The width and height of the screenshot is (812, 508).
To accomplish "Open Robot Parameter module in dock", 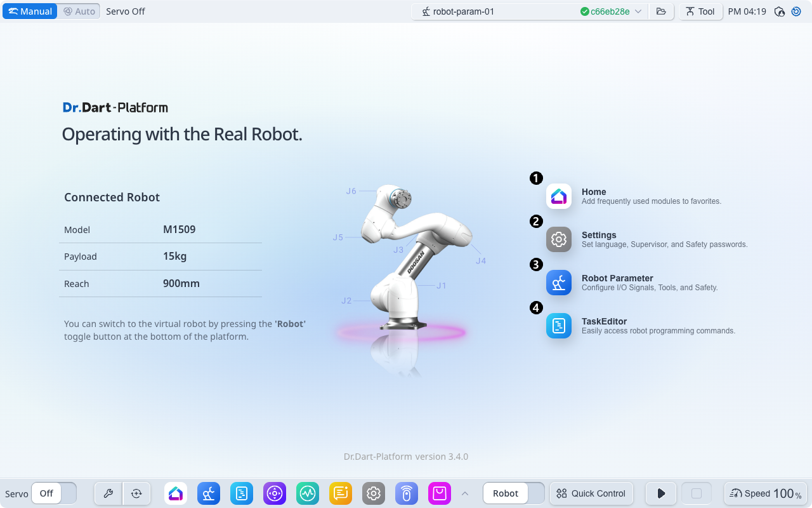I will [x=209, y=493].
